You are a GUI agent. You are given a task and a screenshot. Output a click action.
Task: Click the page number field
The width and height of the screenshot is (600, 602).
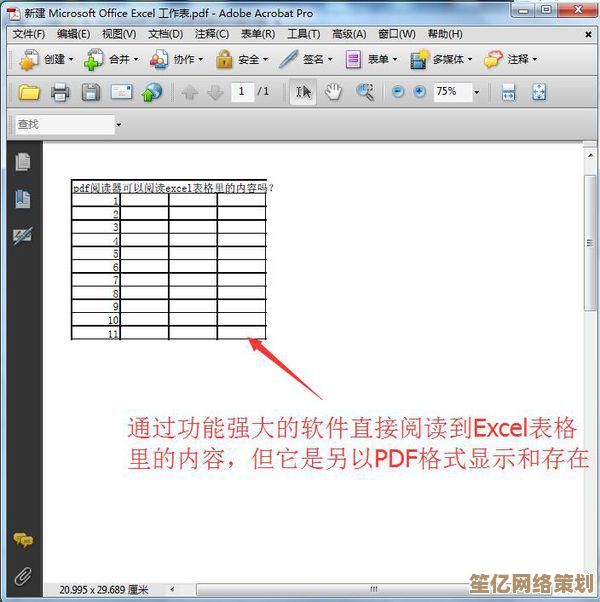[242, 92]
